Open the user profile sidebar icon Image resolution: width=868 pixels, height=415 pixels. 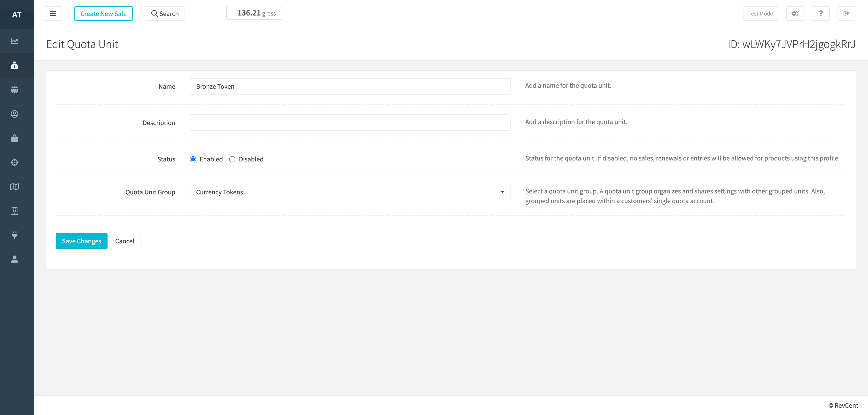[x=15, y=259]
